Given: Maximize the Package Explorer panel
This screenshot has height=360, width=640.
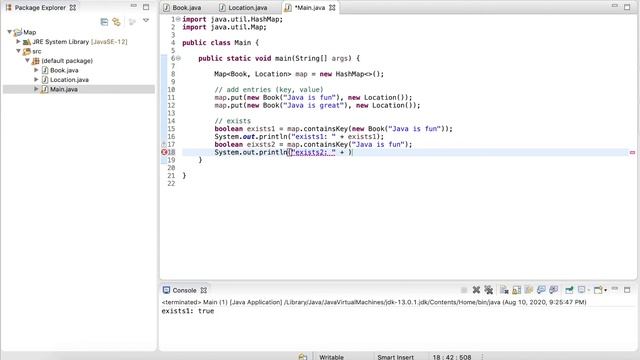Looking at the screenshot, I should point(146,7).
